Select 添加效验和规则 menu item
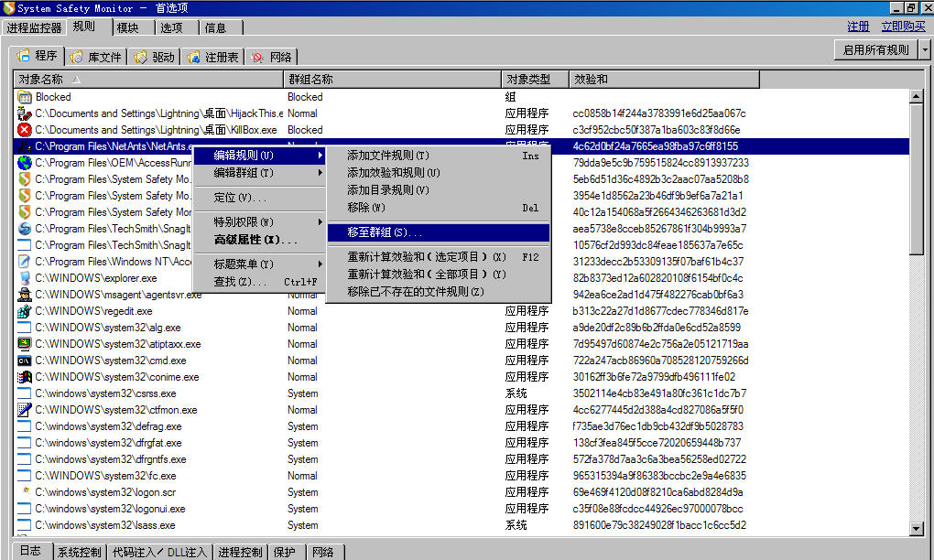934x560 pixels. coord(439,173)
